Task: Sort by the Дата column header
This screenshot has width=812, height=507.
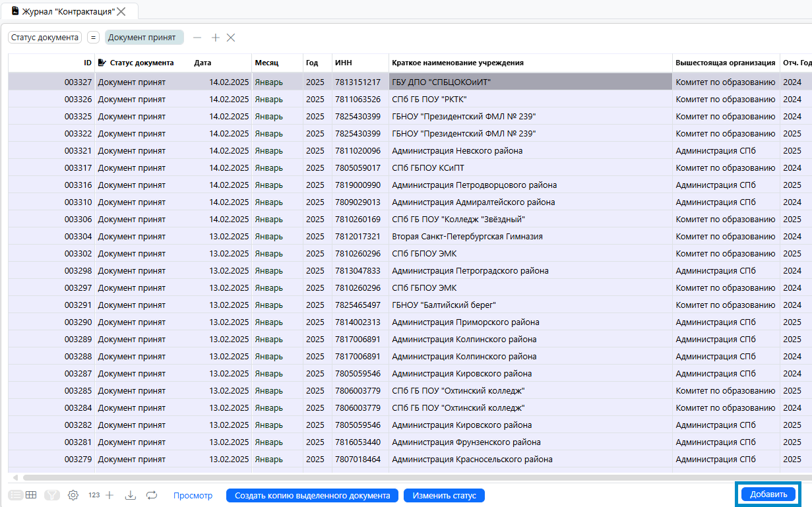Action: click(203, 63)
